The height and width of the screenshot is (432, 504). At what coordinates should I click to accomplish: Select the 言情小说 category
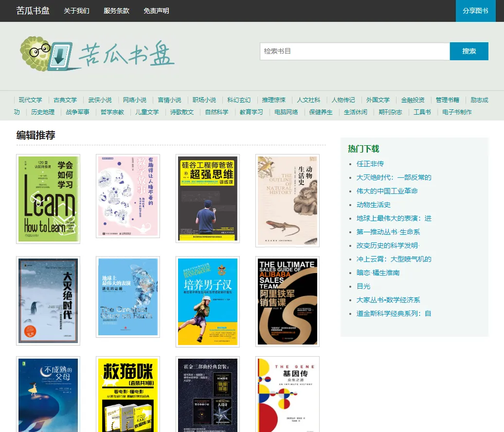tap(169, 100)
